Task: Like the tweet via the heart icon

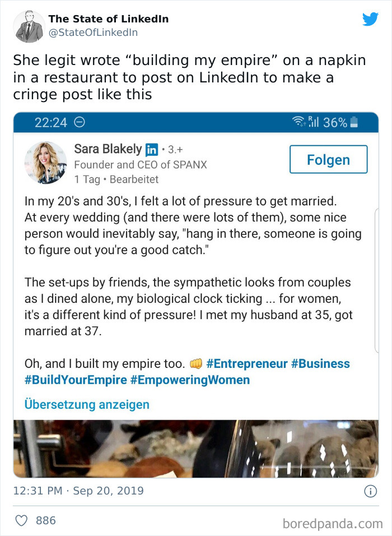Action: [x=20, y=520]
